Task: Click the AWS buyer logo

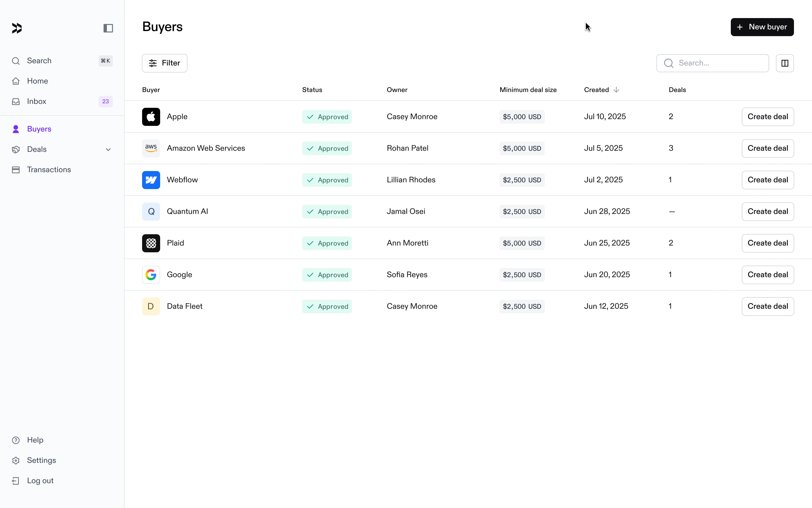Action: pos(151,148)
